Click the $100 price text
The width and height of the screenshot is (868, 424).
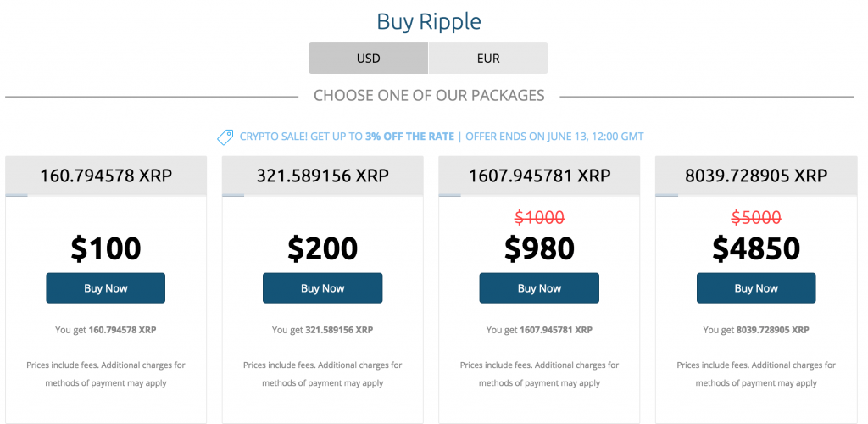coord(106,248)
